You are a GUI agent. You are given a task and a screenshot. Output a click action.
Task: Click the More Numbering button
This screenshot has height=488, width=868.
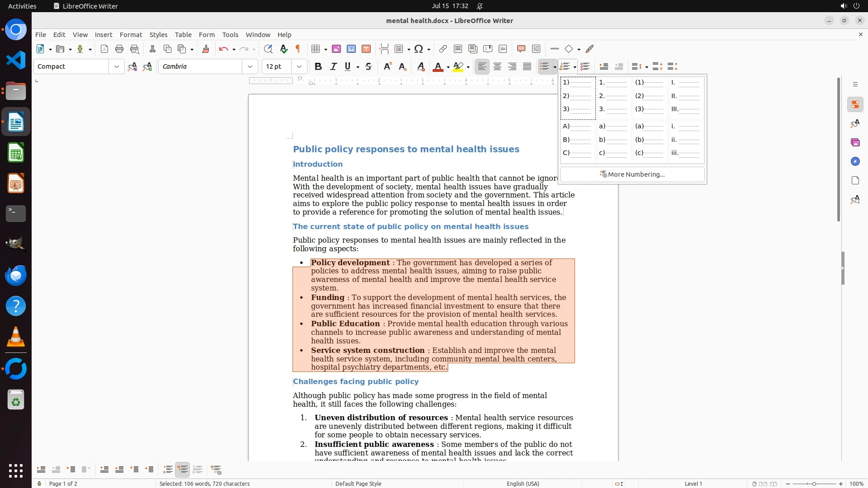(x=632, y=174)
